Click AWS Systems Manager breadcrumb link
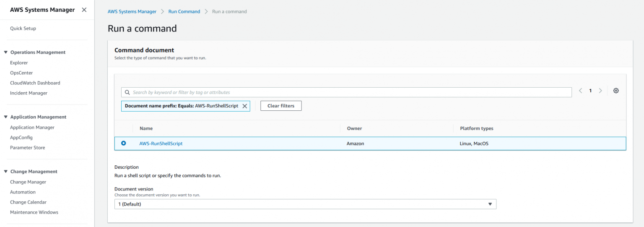This screenshot has width=644, height=227. point(132,12)
